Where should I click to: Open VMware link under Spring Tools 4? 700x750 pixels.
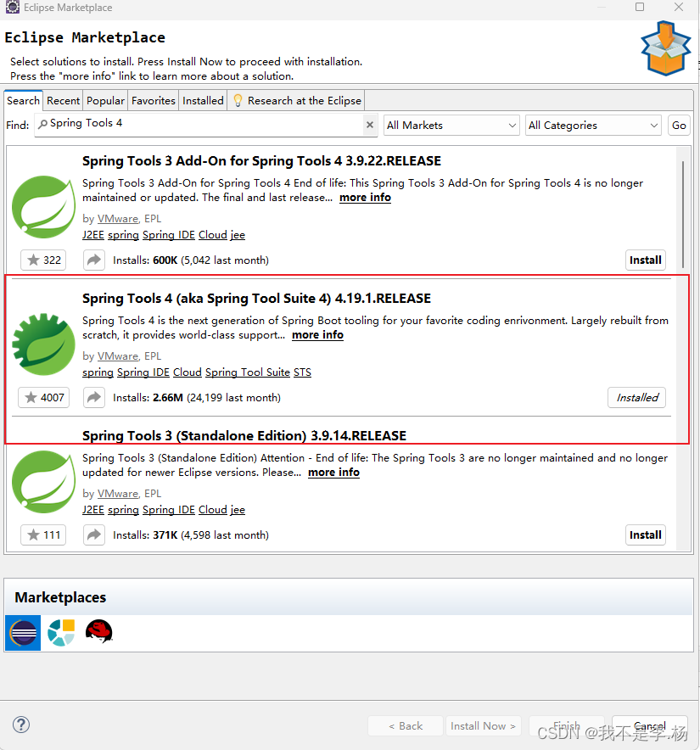(118, 356)
